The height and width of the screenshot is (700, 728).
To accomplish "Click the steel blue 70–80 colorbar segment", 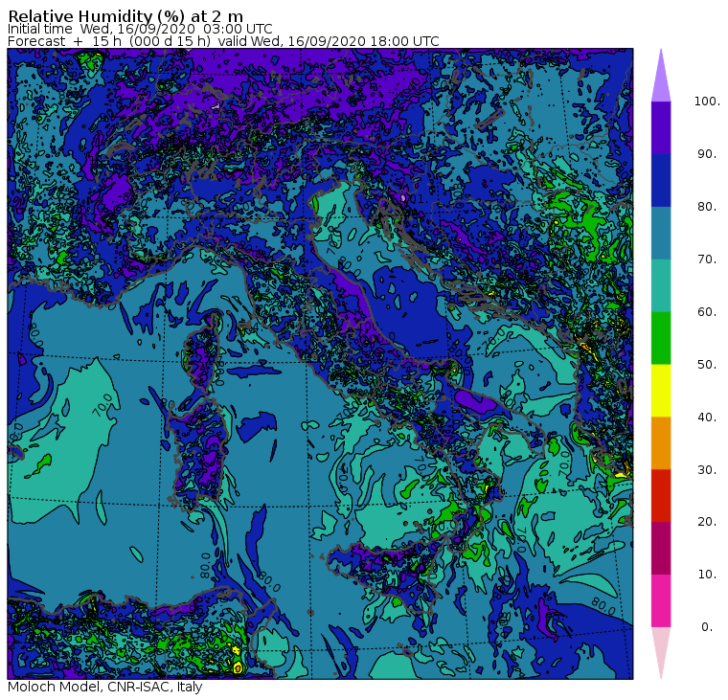I will [x=661, y=233].
